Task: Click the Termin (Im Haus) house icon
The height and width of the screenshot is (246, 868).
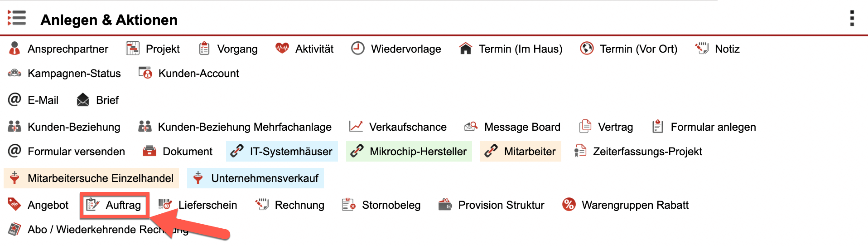Action: tap(465, 48)
